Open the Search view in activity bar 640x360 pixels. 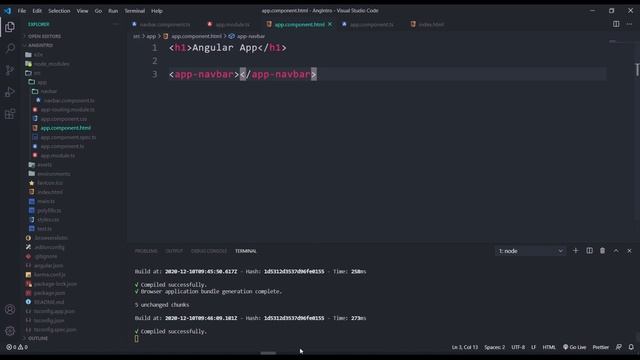point(10,49)
